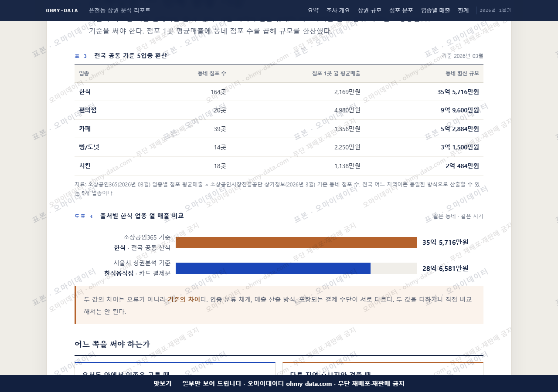Jump to 상권 규모 section

370,10
